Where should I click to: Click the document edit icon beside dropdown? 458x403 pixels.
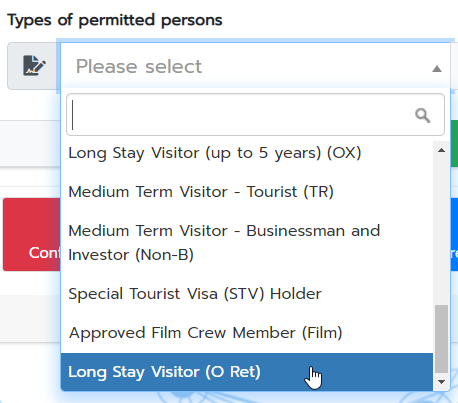pos(34,66)
